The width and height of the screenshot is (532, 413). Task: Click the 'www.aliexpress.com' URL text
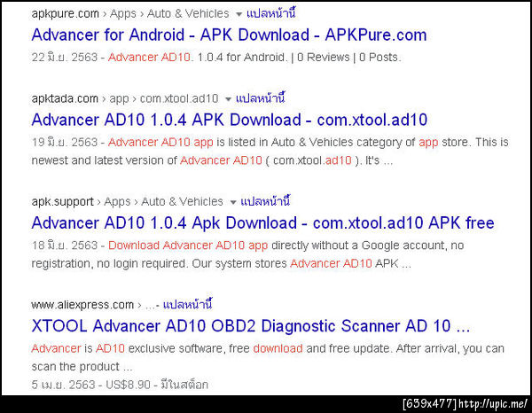[x=82, y=305]
